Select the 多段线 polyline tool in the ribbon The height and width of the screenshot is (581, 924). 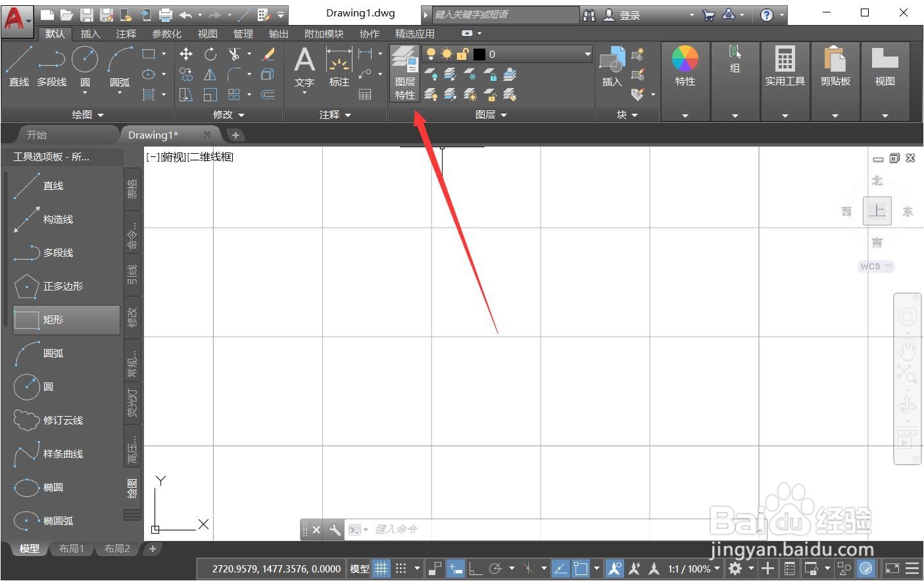point(51,67)
